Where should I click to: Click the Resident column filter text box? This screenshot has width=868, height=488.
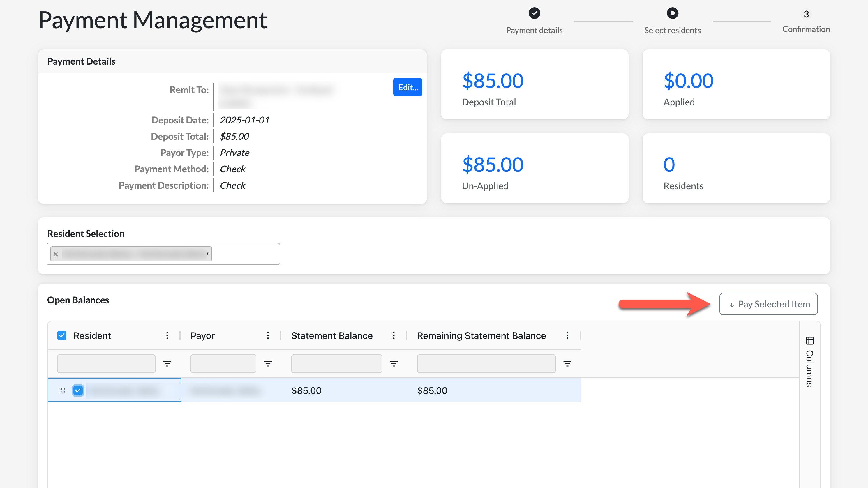pyautogui.click(x=106, y=363)
